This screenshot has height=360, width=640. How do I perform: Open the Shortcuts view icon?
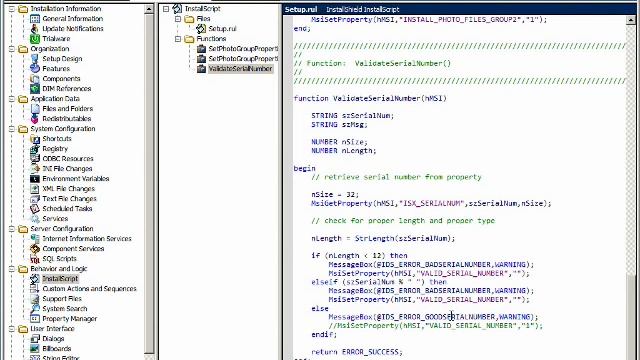click(35, 138)
